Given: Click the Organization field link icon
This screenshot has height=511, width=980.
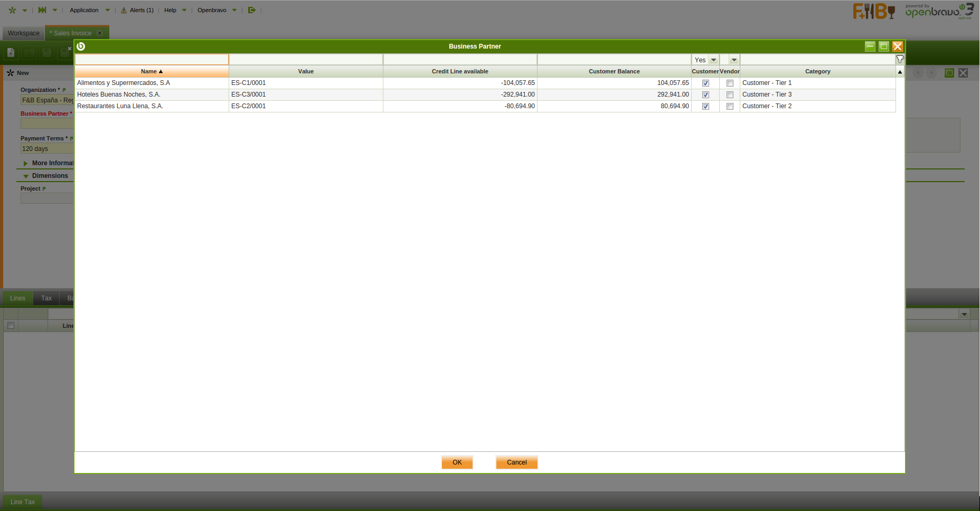Looking at the screenshot, I should [64, 90].
